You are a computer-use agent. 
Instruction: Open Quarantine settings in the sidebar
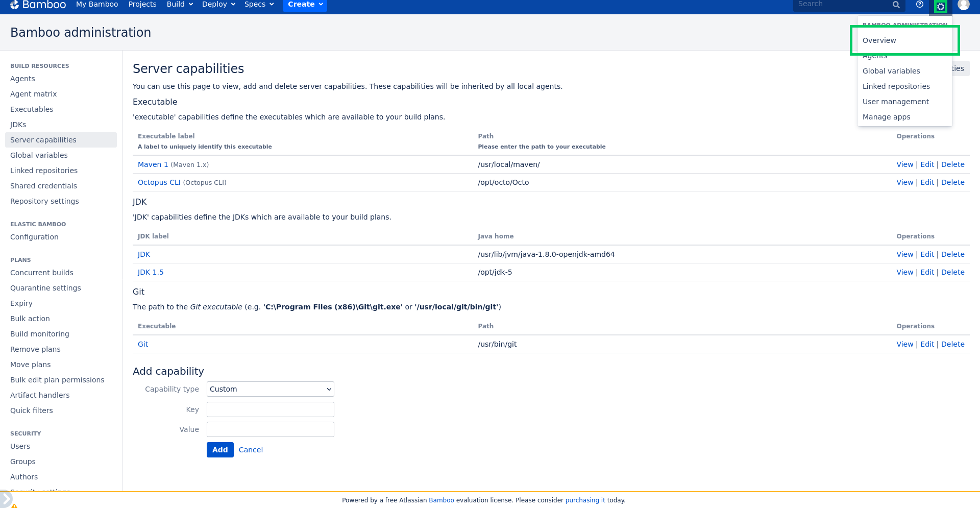45,288
